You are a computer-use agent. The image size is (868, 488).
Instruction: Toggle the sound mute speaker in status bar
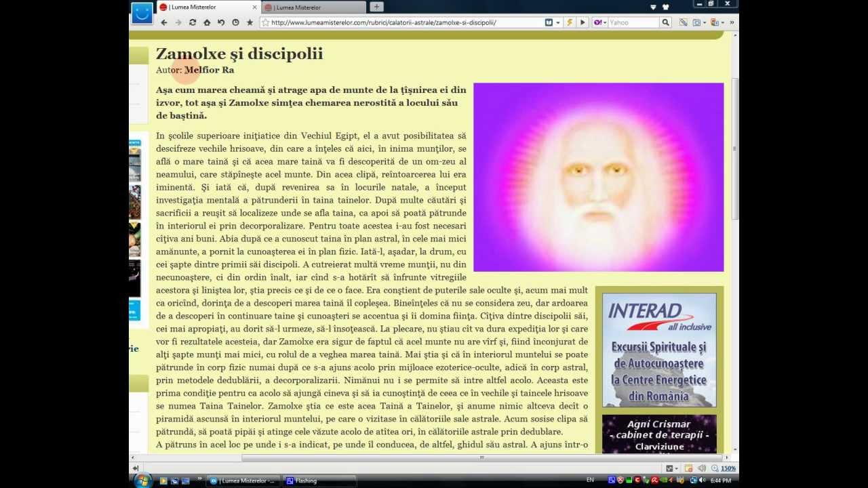(x=701, y=468)
